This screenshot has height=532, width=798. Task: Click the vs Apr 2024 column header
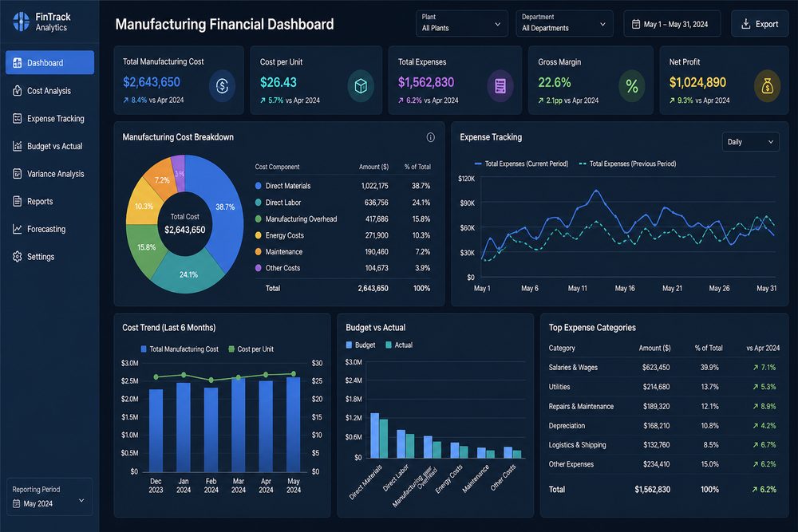763,348
